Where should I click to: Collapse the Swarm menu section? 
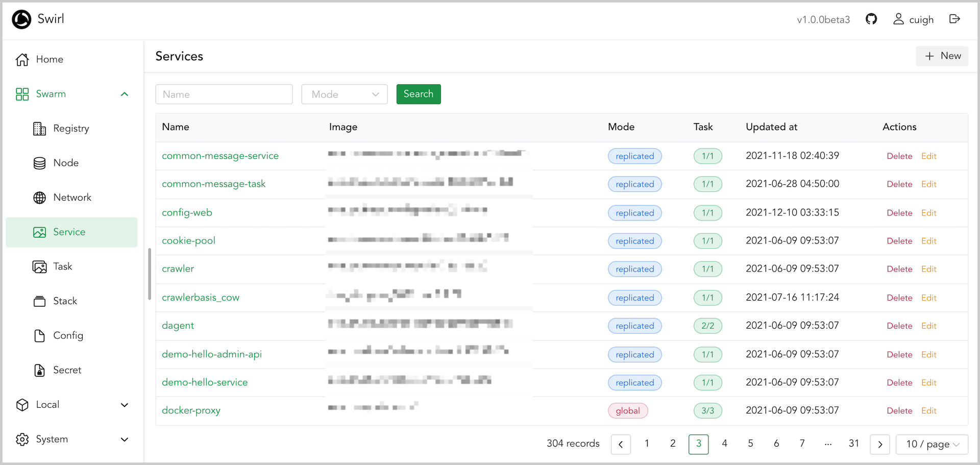(x=124, y=94)
